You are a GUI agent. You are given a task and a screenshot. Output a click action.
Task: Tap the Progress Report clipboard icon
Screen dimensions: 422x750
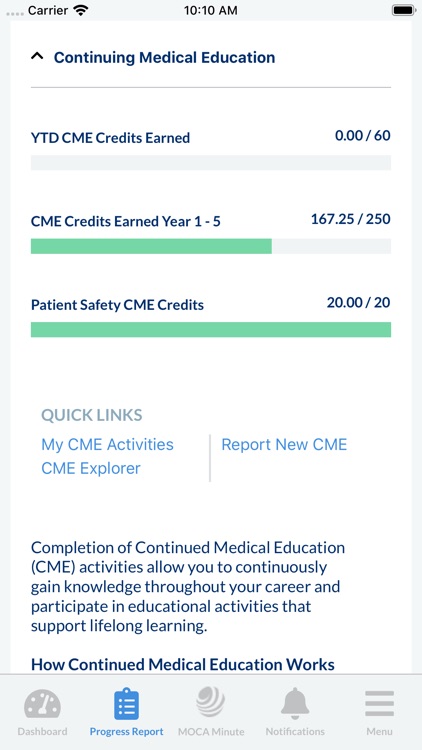tap(126, 704)
